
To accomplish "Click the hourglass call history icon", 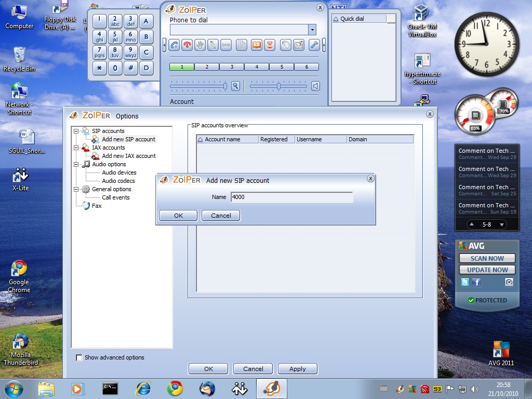I will click(x=269, y=45).
